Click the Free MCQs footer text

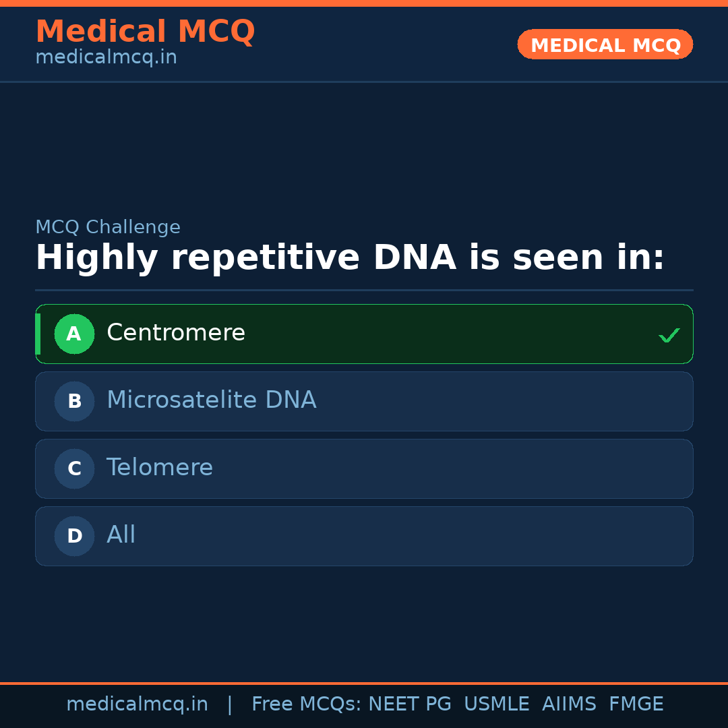tap(306, 704)
